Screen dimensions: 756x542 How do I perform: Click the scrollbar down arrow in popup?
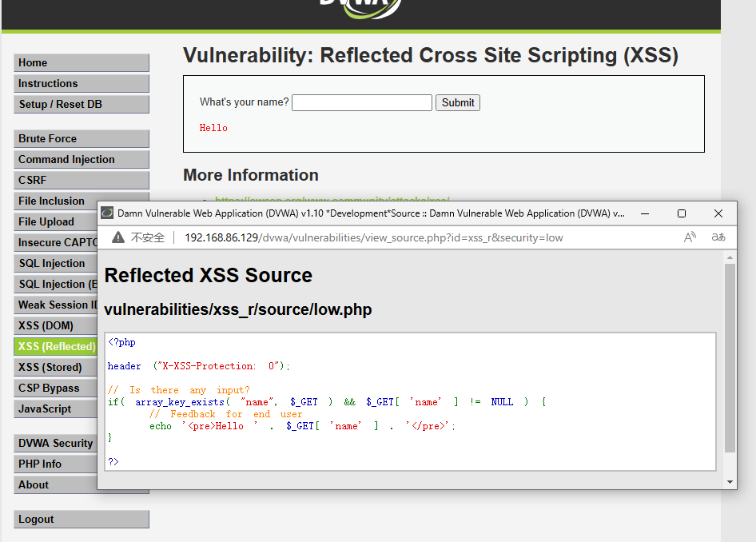[x=730, y=482]
